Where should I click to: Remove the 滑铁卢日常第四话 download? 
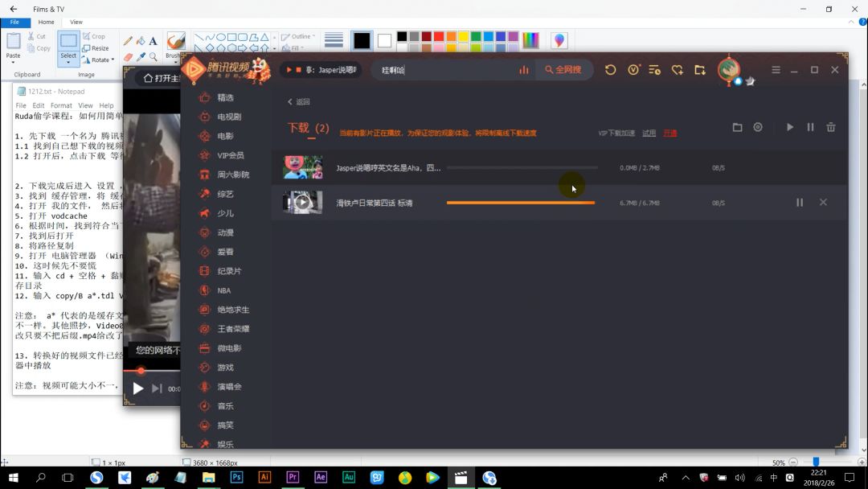pos(823,202)
